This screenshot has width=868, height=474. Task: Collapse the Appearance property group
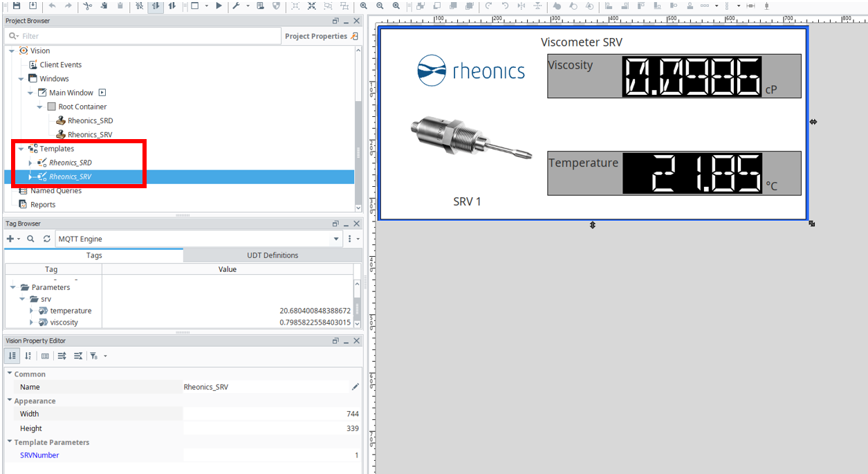coord(10,401)
